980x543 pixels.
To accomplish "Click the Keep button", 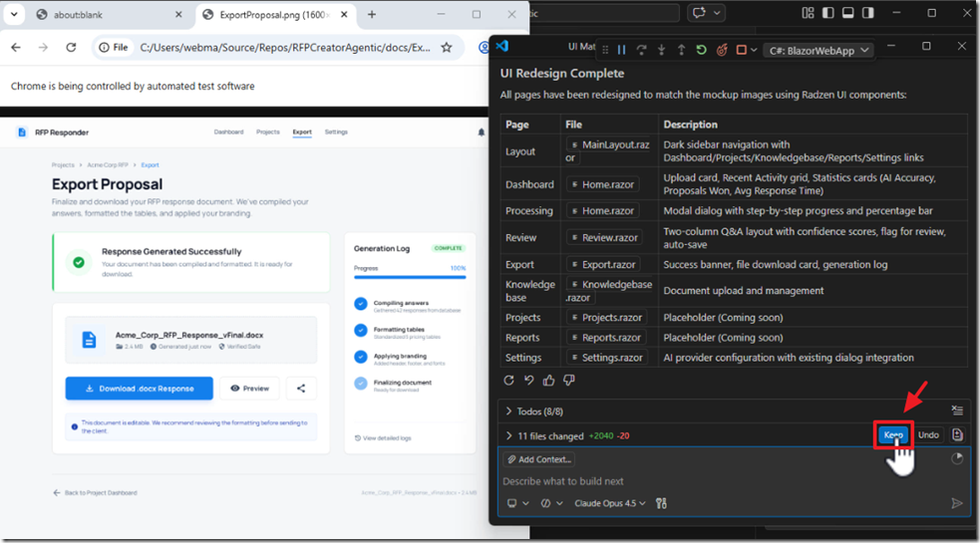I will (892, 435).
